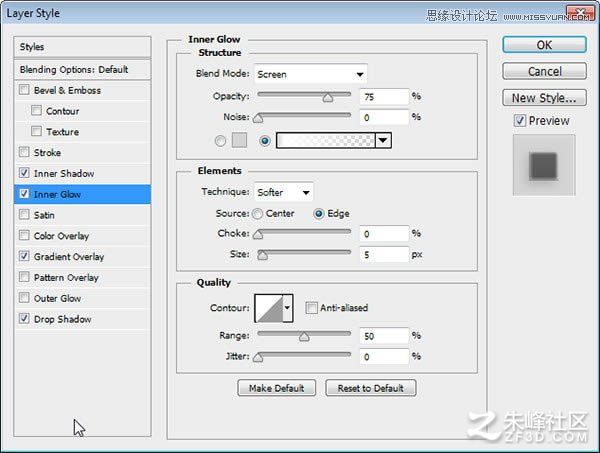Click the Contour curve thumbnail

[x=269, y=308]
